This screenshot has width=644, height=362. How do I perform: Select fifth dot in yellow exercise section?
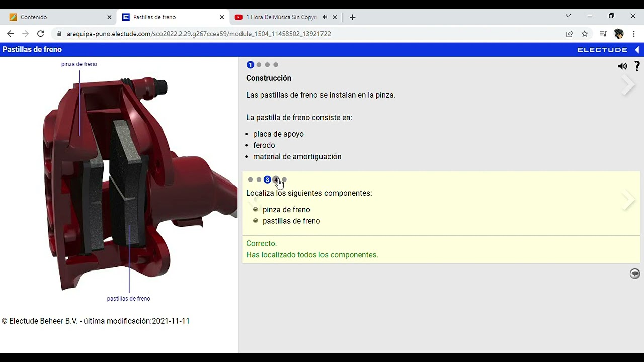pyautogui.click(x=284, y=179)
